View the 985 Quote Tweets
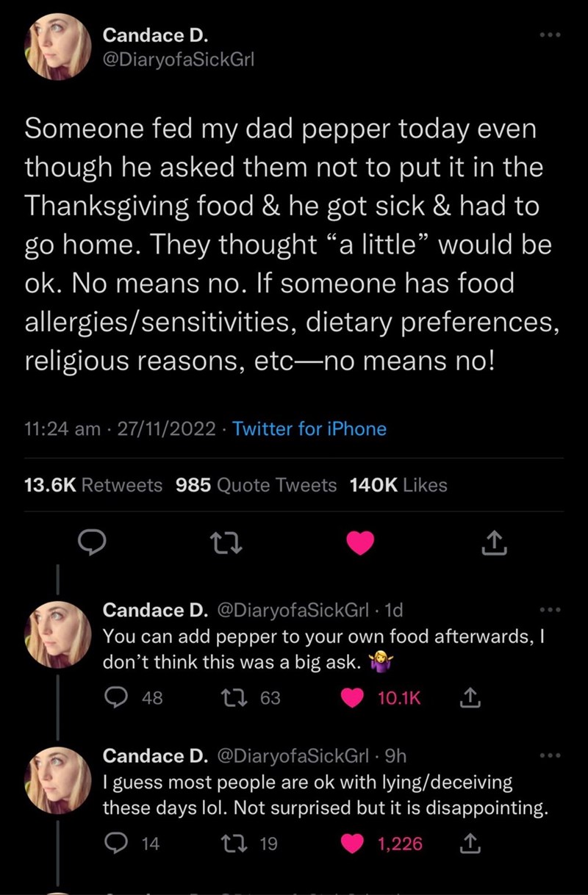588x895 pixels. [x=256, y=485]
